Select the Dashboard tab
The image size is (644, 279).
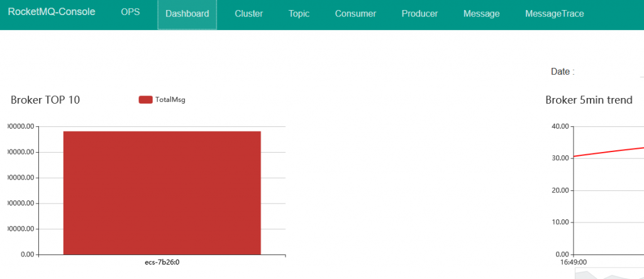[187, 14]
